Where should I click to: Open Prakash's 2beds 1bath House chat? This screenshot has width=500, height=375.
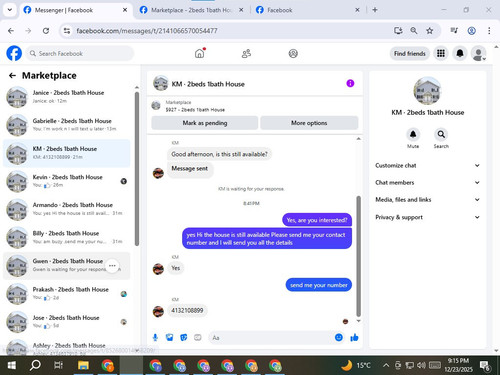coord(67,294)
